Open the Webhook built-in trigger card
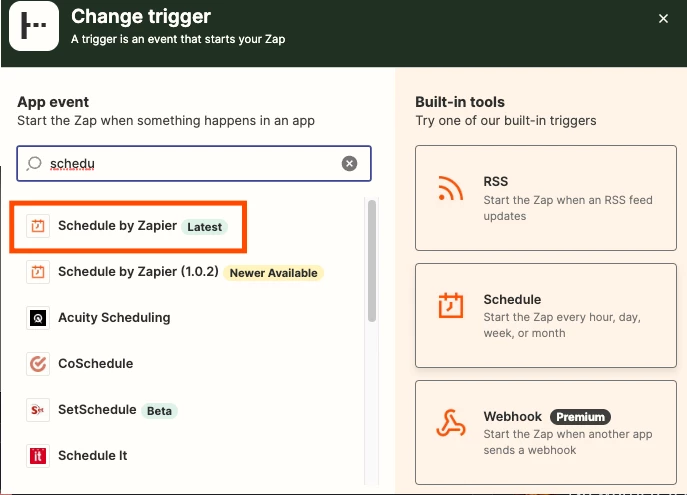 click(546, 432)
